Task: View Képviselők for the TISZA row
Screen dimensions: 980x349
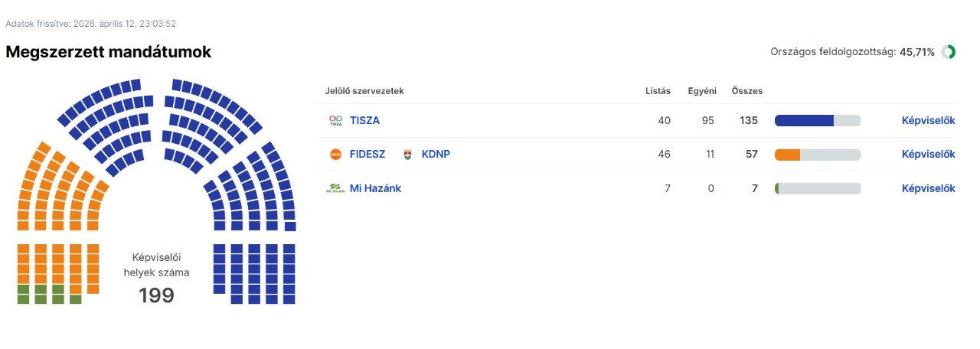Action: click(928, 120)
